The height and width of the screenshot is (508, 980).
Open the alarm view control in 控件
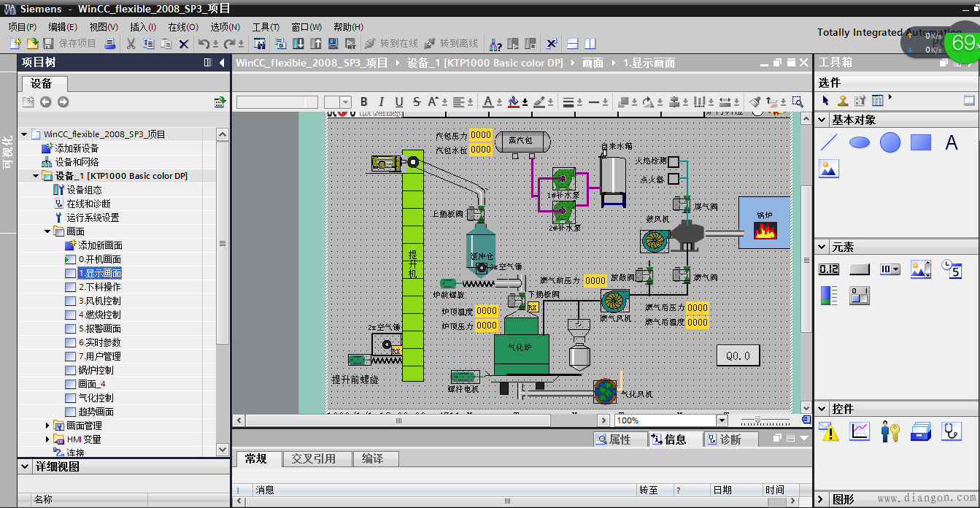click(x=829, y=431)
